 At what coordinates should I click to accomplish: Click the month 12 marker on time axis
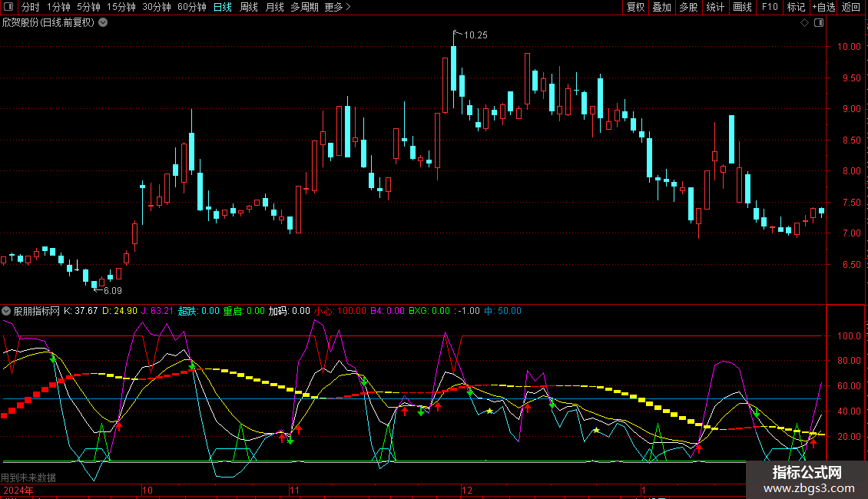click(x=467, y=490)
